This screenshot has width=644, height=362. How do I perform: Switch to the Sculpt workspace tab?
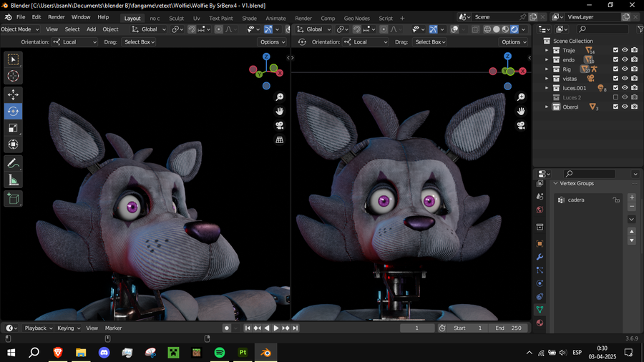tap(177, 18)
